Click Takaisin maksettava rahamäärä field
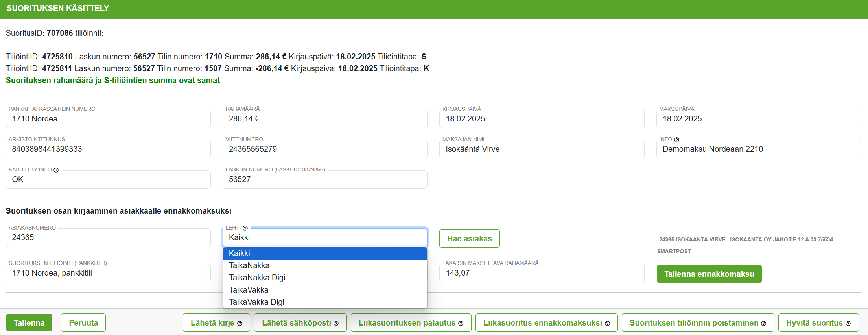 click(x=542, y=273)
